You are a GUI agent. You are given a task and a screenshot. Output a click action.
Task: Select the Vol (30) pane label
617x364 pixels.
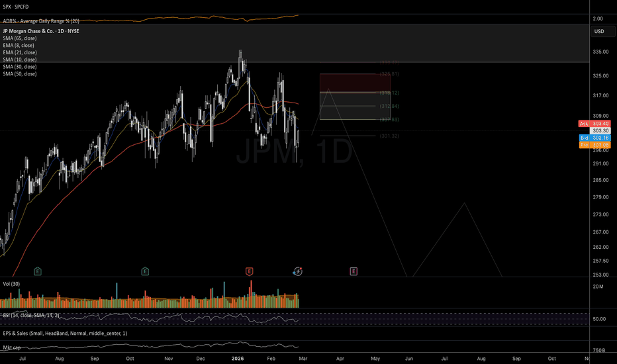click(11, 284)
